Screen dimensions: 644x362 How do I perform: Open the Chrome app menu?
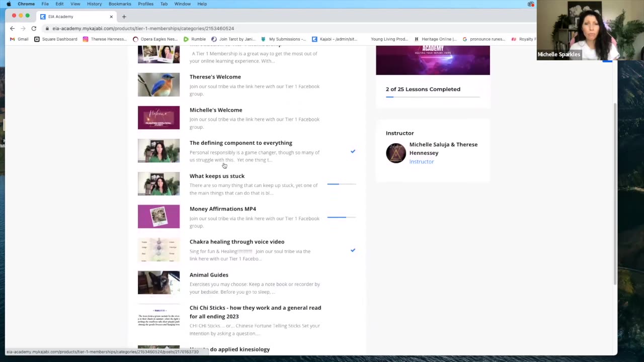26,4
